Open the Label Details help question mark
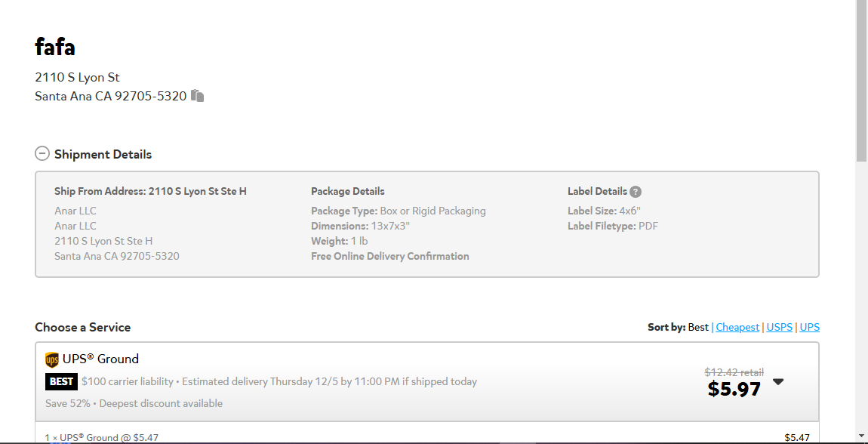The image size is (868, 444). coord(636,192)
